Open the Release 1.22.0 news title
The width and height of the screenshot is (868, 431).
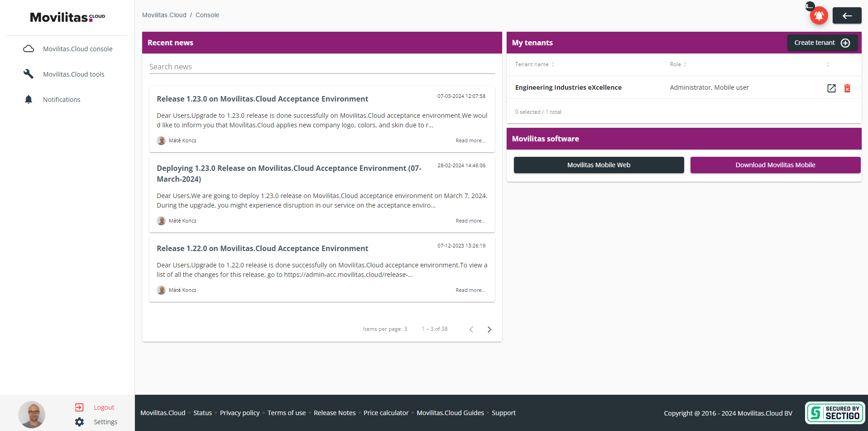pos(262,248)
